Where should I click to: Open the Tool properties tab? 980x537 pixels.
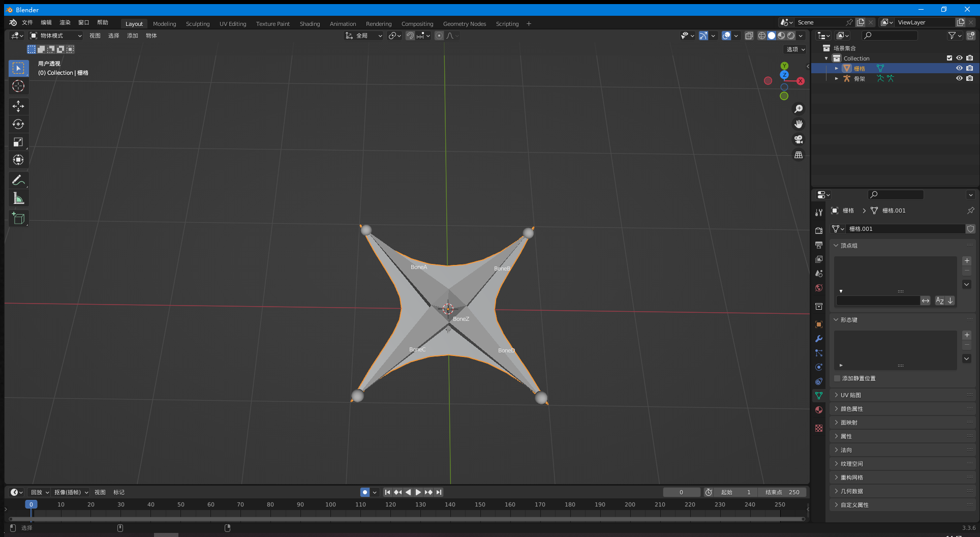click(x=819, y=213)
